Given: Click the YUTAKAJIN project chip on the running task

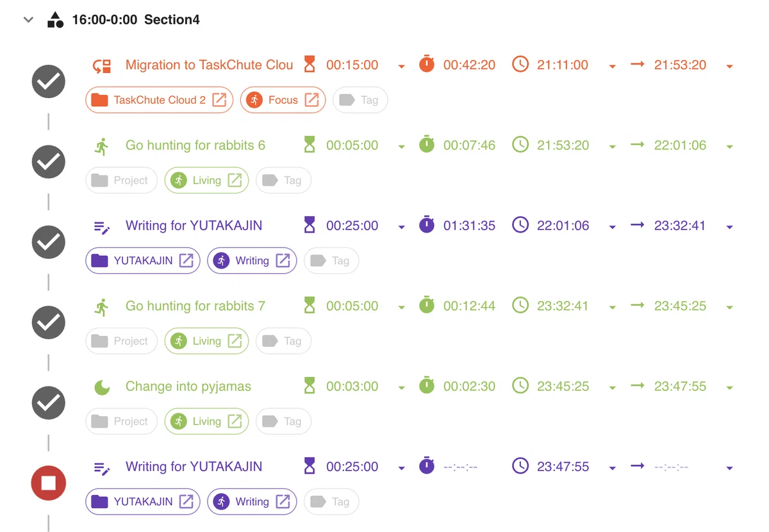Looking at the screenshot, I should tap(143, 502).
